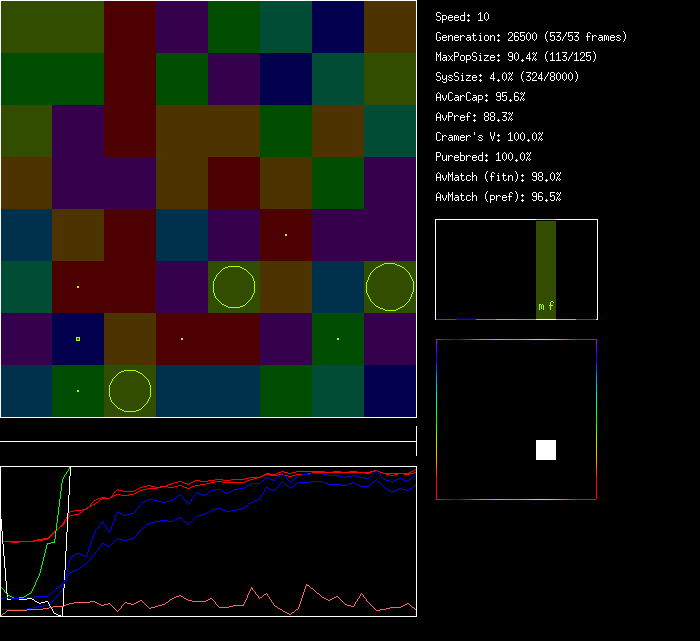This screenshot has height=641, width=700.
Task: Click the Generation counter text
Action: [531, 37]
